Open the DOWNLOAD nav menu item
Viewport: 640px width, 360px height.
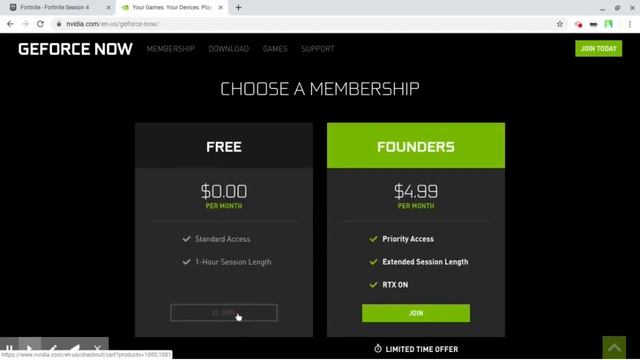[x=229, y=49]
